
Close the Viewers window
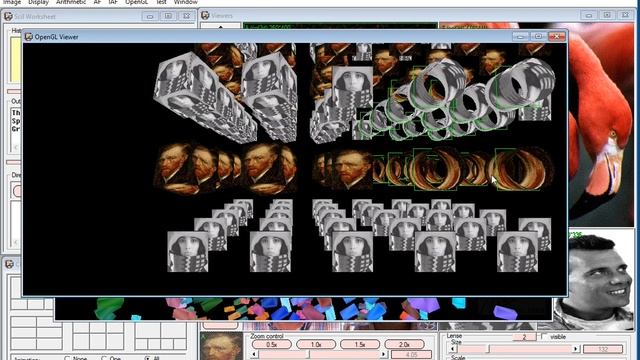(625, 15)
